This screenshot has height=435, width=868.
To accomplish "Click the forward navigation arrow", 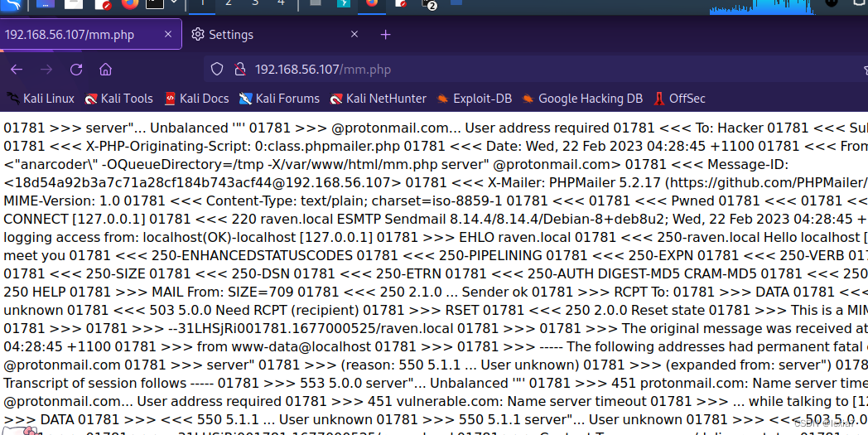I will click(46, 70).
